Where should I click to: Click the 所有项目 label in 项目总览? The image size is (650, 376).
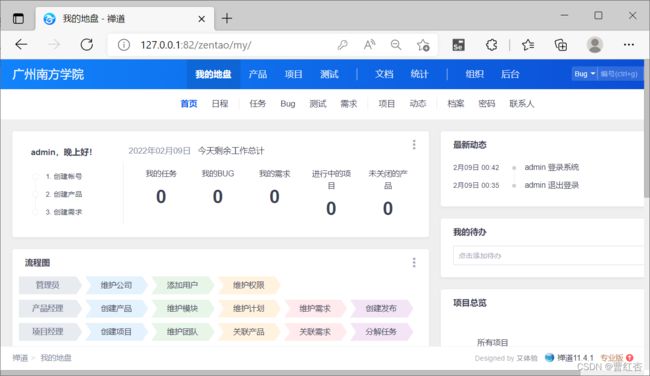(x=492, y=342)
